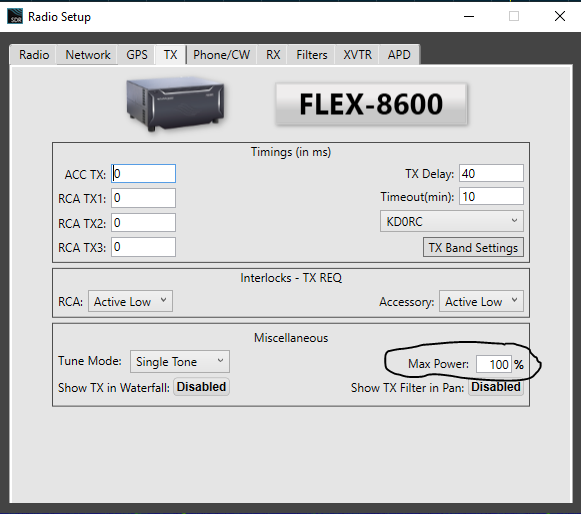Click the RCA TX3 timing field
Screen dimensions: 581x514
(143, 247)
